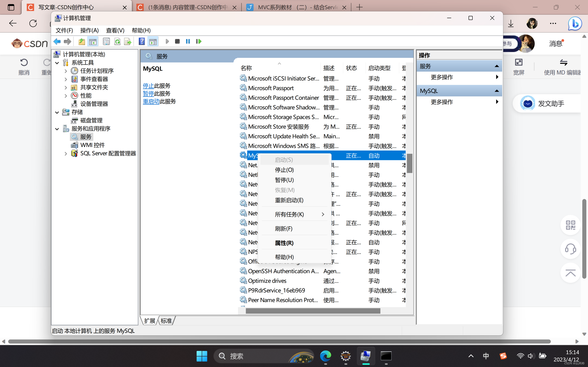Click the Restart Service toolbar icon
Viewport: 588px width, 367px height.
198,42
